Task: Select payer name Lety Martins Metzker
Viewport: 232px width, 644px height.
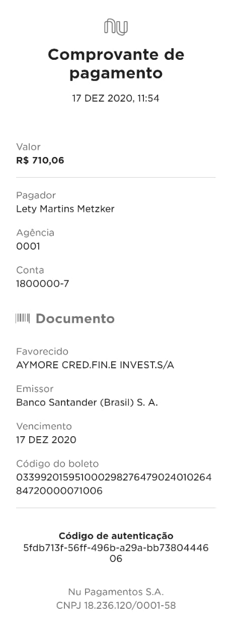Action: [x=65, y=209]
